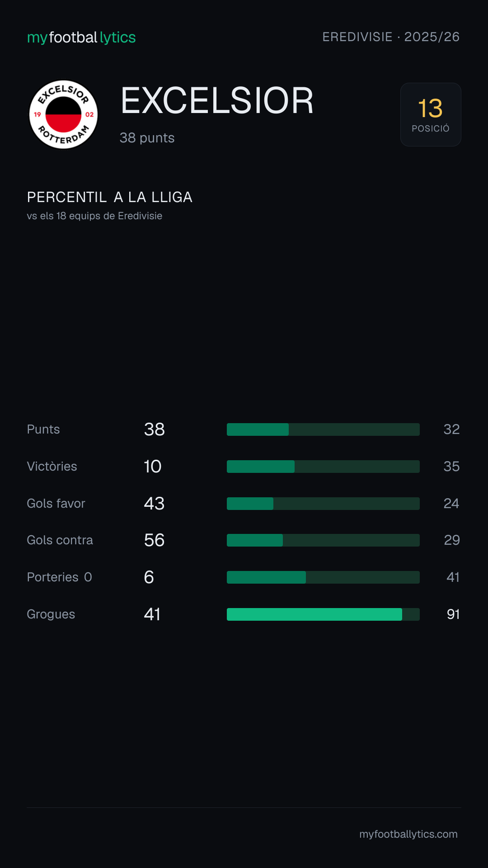Click the Percentil a la lliga heading
This screenshot has height=868, width=488.
pos(110,197)
